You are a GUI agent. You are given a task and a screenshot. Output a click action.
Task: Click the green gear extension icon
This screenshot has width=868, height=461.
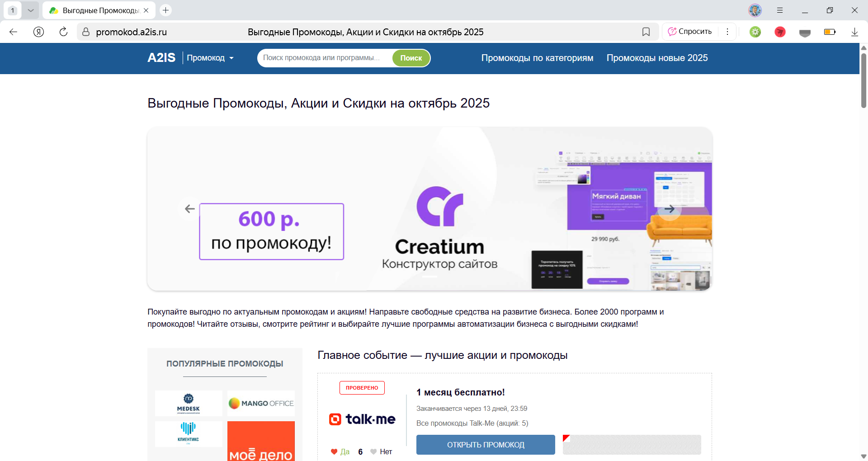click(755, 32)
